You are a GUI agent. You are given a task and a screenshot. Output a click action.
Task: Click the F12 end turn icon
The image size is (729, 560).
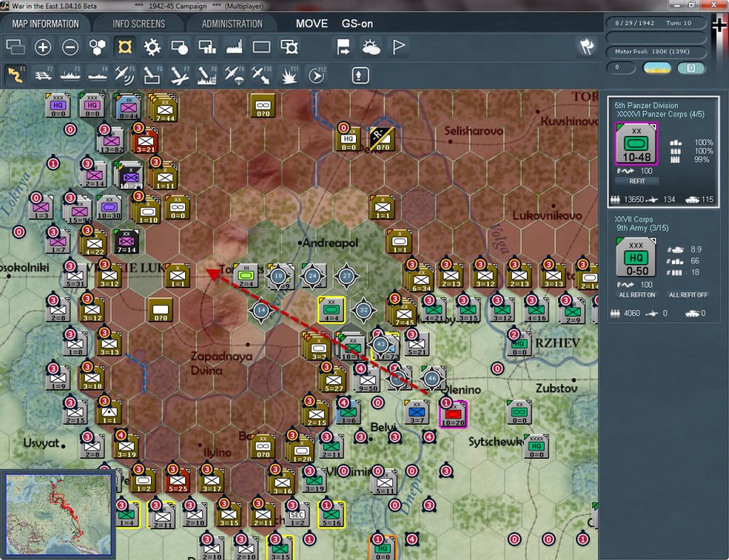(316, 75)
